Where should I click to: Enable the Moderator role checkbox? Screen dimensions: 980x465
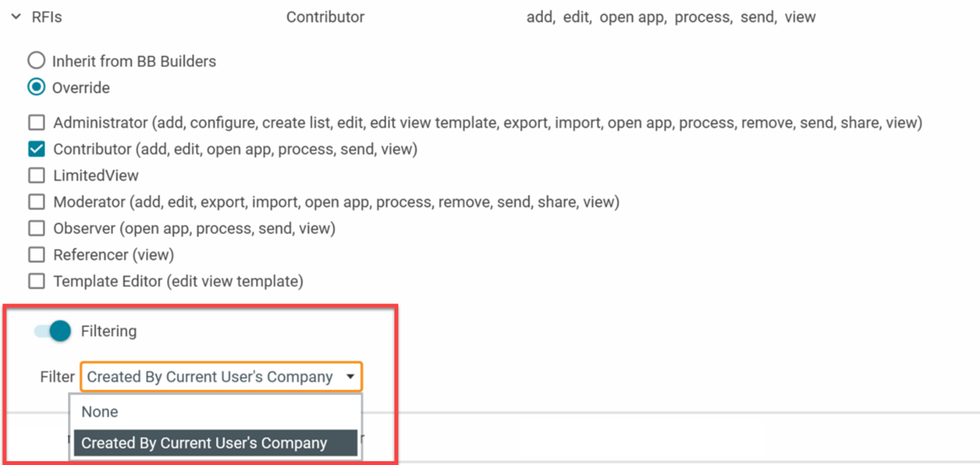click(x=37, y=202)
